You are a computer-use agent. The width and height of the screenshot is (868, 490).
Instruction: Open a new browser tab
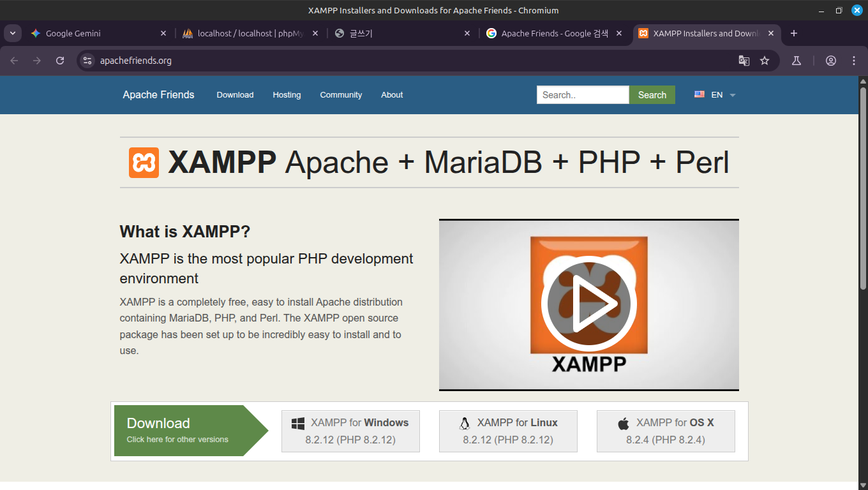click(x=794, y=33)
